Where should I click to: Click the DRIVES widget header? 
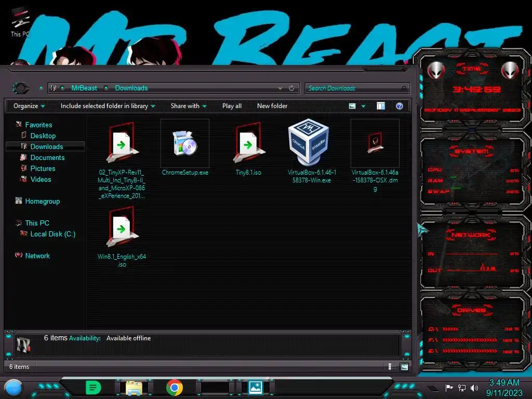pyautogui.click(x=471, y=310)
